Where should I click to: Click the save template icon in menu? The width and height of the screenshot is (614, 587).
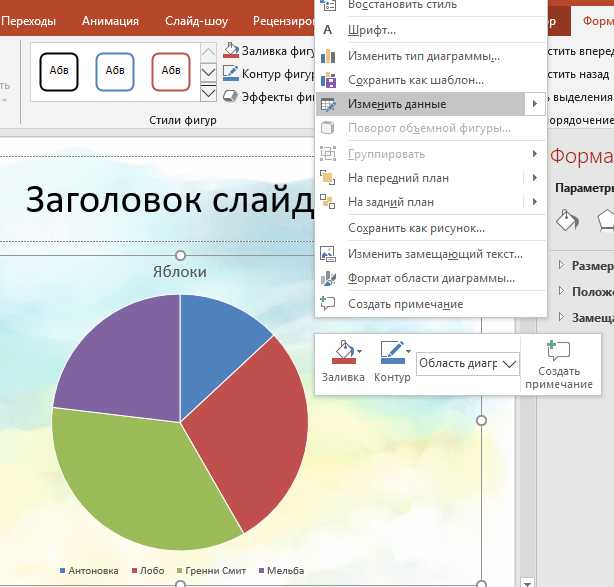328,80
